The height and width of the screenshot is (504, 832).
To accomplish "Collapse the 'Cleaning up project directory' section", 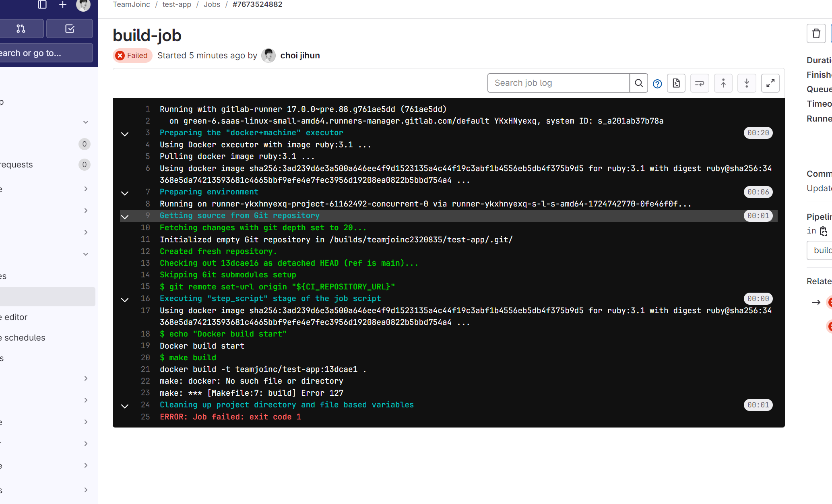I will coord(125,406).
